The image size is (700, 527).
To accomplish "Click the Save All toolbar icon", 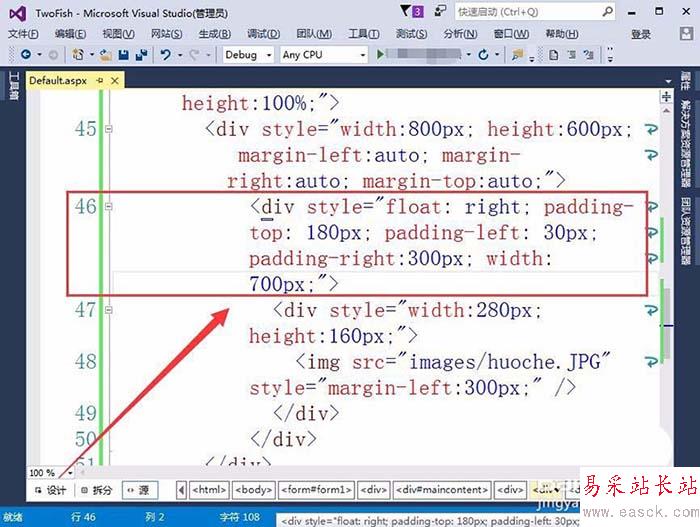I will click(x=142, y=55).
